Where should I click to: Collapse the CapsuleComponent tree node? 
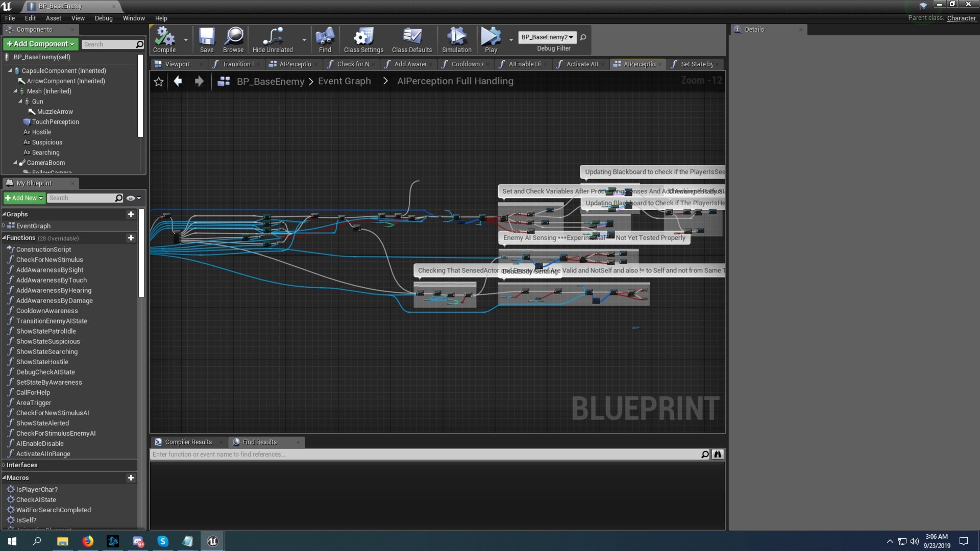tap(10, 71)
